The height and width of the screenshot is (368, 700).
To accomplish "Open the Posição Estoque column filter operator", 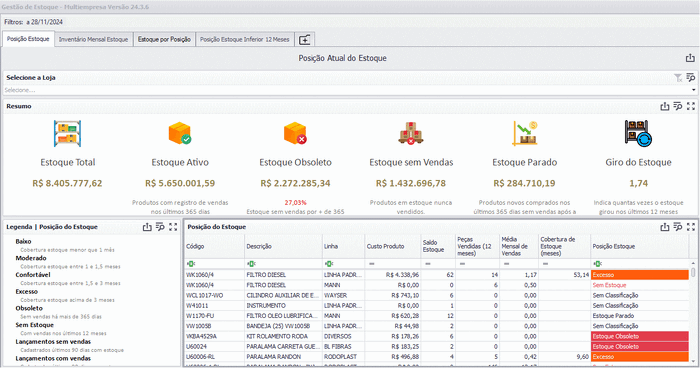I will (x=597, y=264).
